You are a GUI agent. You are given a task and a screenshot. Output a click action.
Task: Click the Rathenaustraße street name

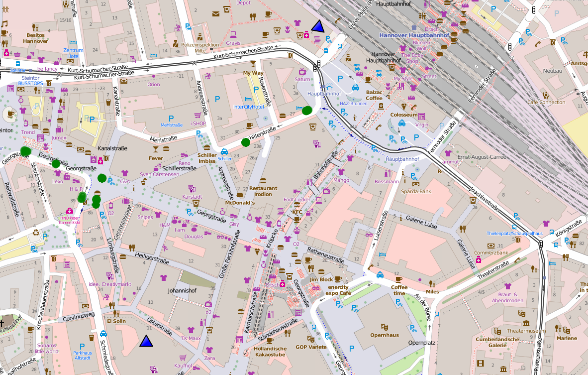(325, 255)
